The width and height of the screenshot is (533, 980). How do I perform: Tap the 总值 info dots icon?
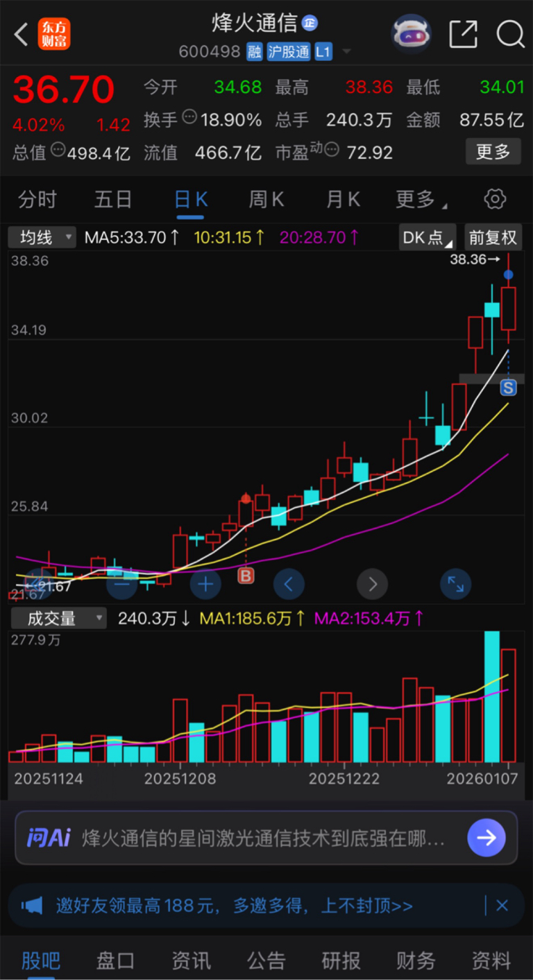[59, 149]
